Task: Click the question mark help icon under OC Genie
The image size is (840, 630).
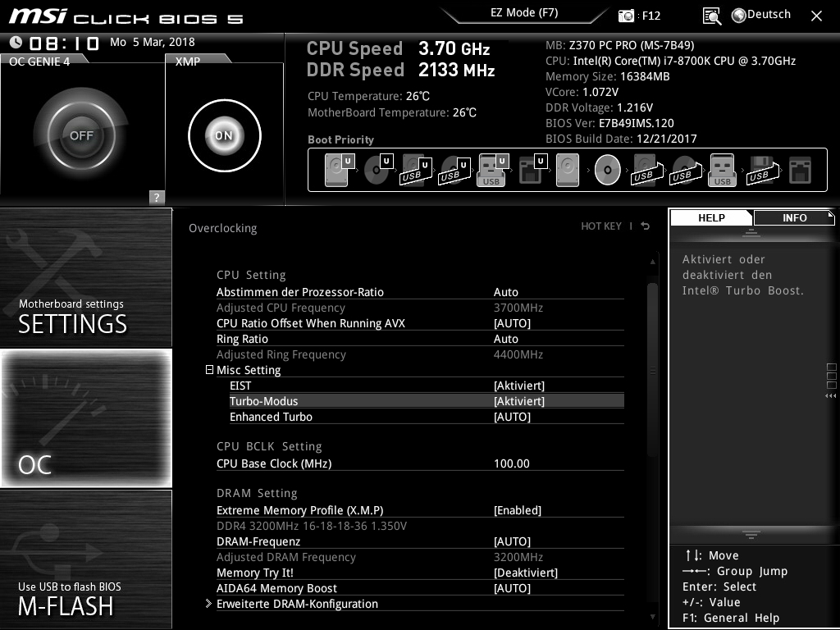Action: pyautogui.click(x=157, y=197)
